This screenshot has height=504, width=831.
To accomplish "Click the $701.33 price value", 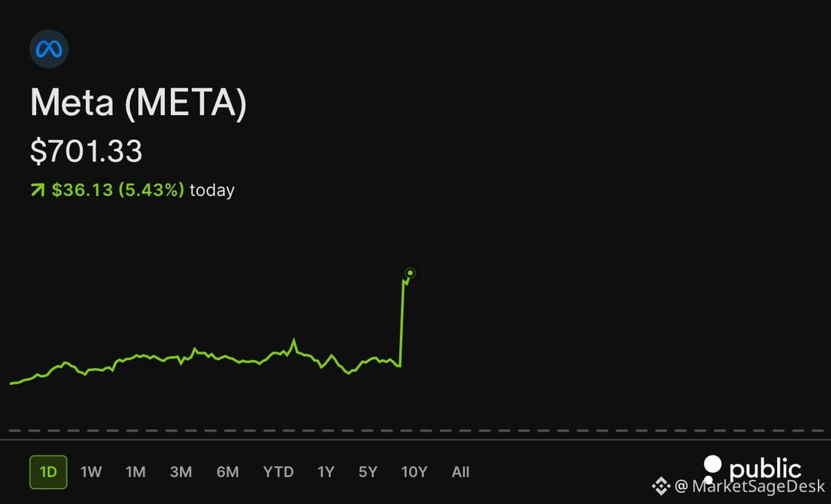I will 86,151.
